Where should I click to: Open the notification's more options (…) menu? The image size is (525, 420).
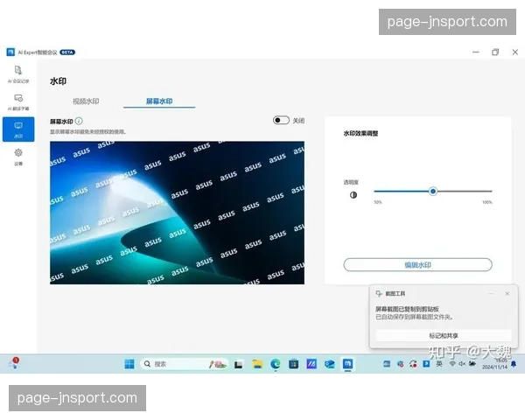491,293
